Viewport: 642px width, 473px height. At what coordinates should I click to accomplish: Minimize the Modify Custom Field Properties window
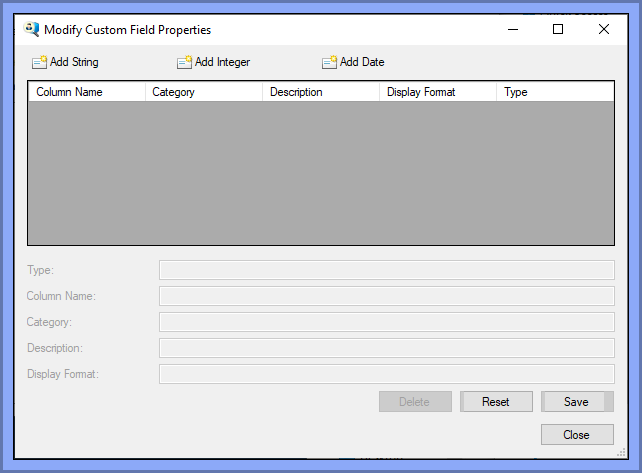[x=513, y=29]
